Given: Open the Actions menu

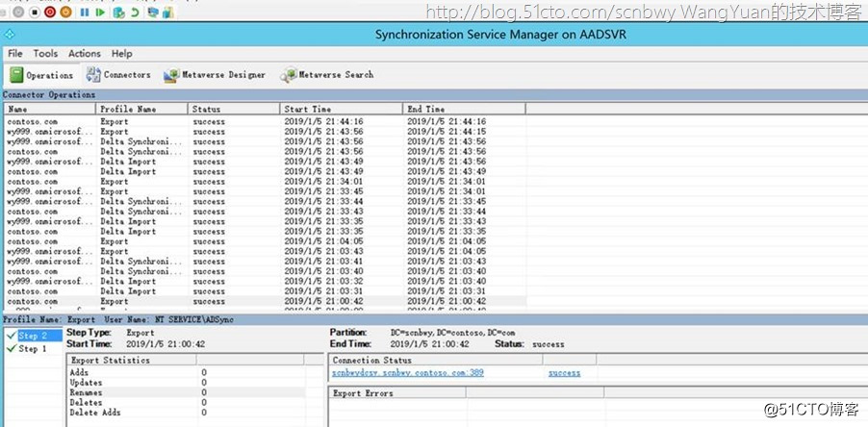Looking at the screenshot, I should (x=85, y=54).
